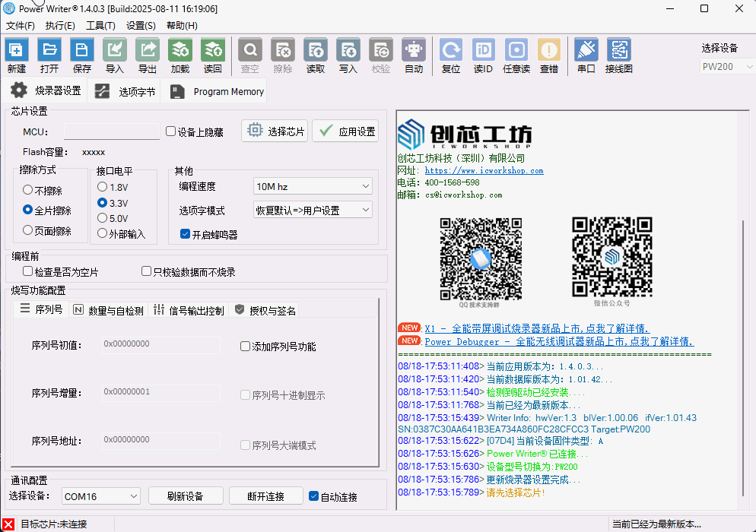Open the X1 全能带屏调试烧录器 link
This screenshot has width=756, height=532.
point(537,328)
